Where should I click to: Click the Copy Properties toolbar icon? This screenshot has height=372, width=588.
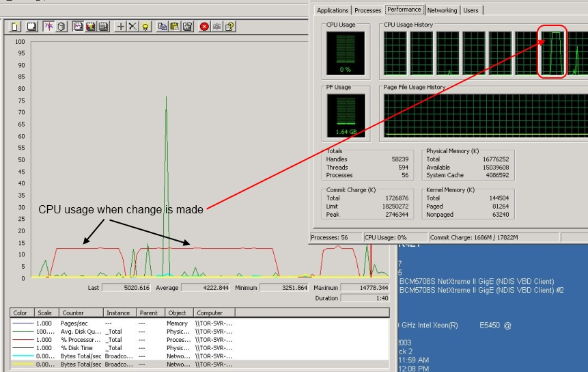pyautogui.click(x=163, y=27)
